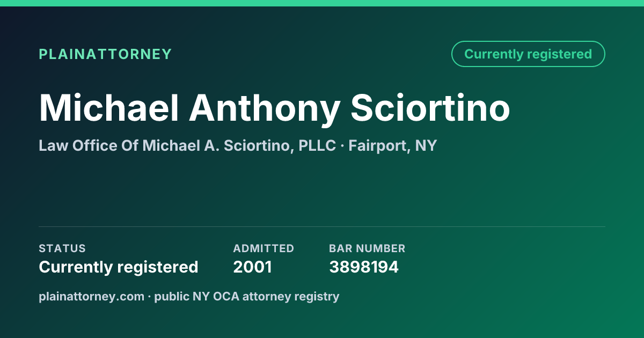
Task: Click the middle name Anthony in the heading
Action: [x=265, y=108]
